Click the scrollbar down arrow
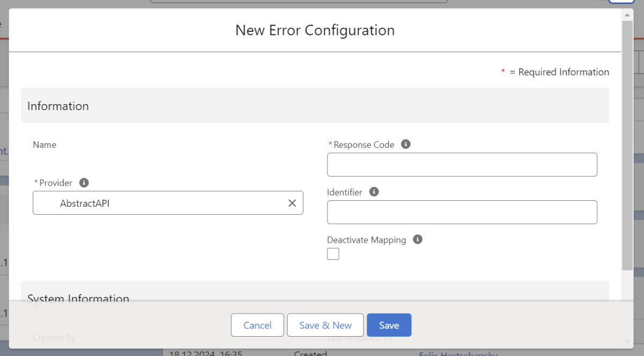The height and width of the screenshot is (356, 644). click(627, 342)
